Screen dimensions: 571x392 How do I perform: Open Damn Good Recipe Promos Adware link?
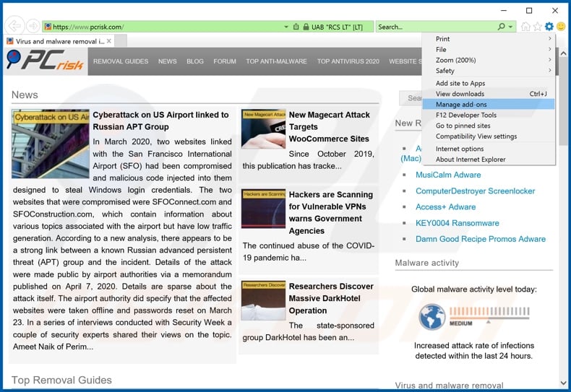[481, 239]
